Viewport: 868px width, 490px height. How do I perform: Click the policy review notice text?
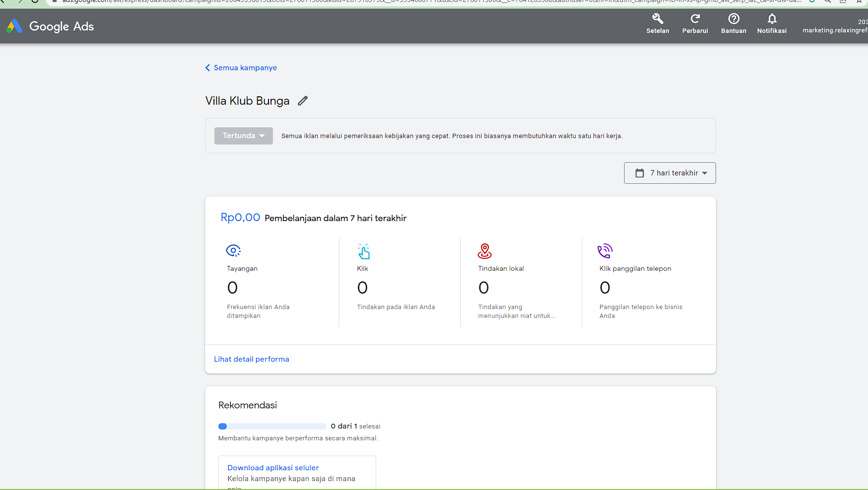(451, 136)
